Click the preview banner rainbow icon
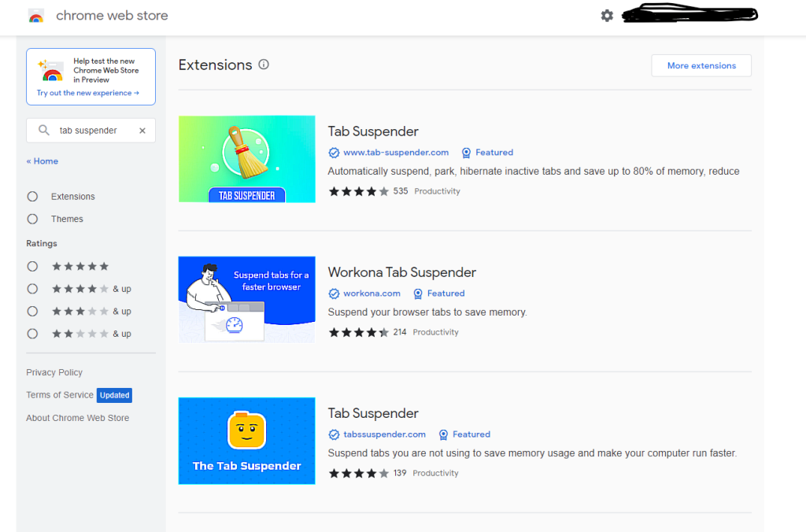The width and height of the screenshot is (806, 532). click(51, 71)
